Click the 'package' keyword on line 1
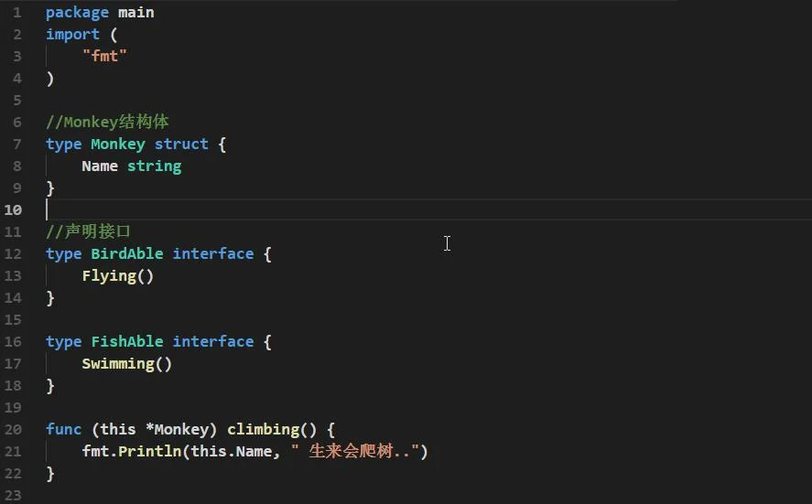 coord(77,13)
